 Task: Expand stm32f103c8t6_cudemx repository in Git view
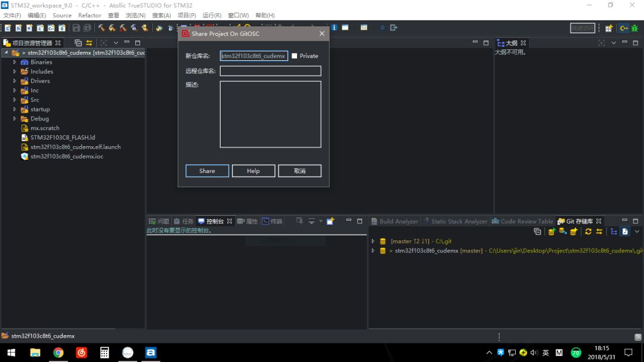[x=373, y=250]
